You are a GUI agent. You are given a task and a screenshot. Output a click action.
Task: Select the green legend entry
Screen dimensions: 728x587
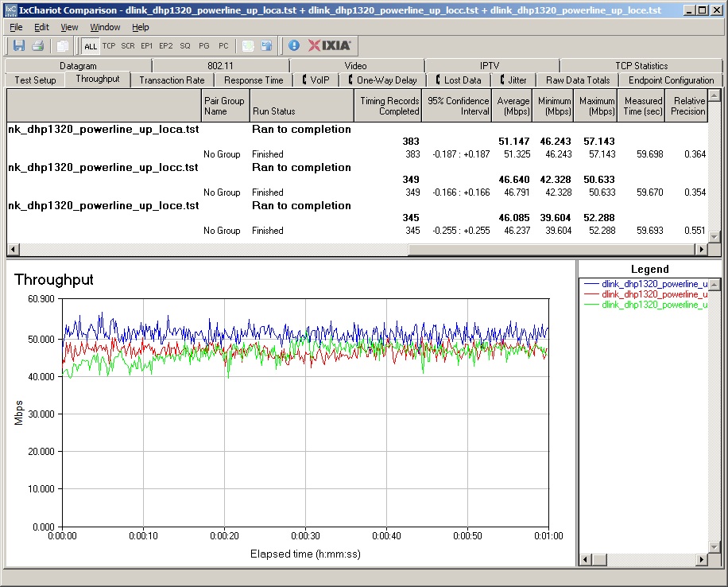645,305
